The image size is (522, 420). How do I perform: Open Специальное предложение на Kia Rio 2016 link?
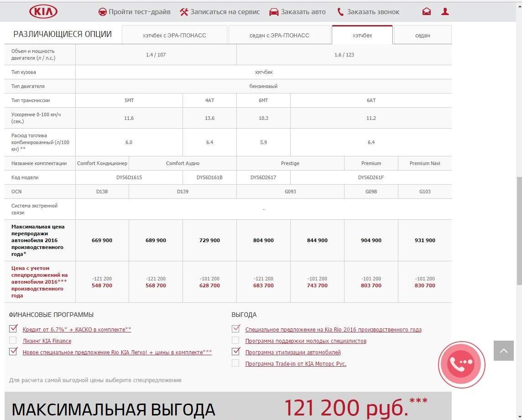click(x=333, y=329)
